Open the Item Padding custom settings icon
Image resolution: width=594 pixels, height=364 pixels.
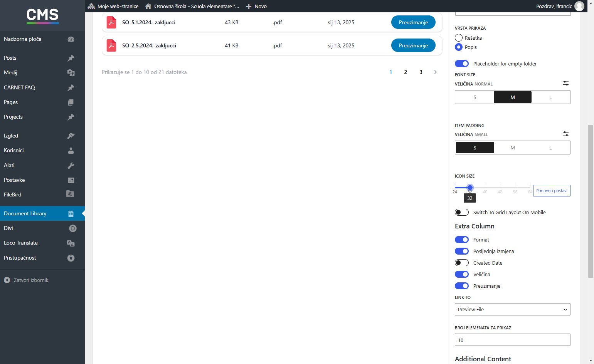click(565, 134)
